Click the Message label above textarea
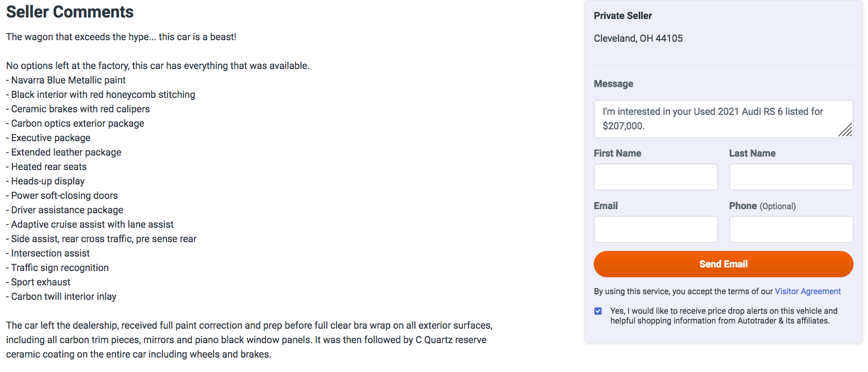 pos(613,83)
